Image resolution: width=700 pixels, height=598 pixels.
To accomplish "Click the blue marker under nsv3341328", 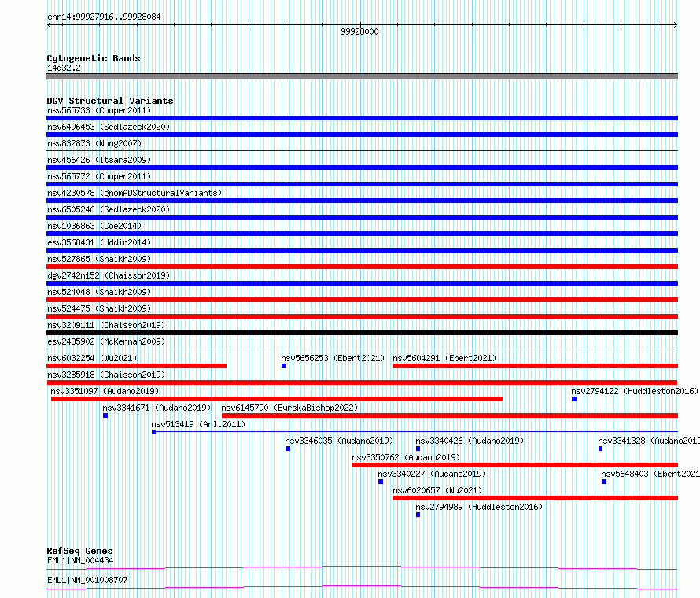I will (600, 448).
